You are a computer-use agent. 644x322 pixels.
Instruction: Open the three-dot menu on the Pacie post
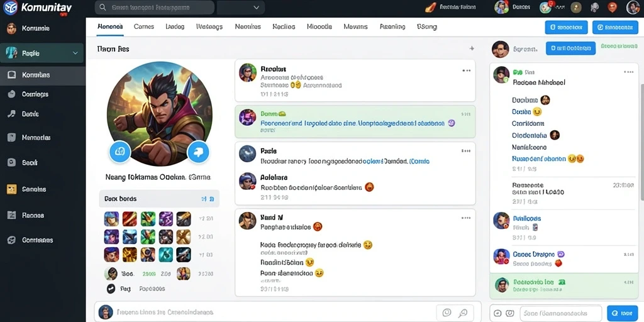tap(466, 151)
